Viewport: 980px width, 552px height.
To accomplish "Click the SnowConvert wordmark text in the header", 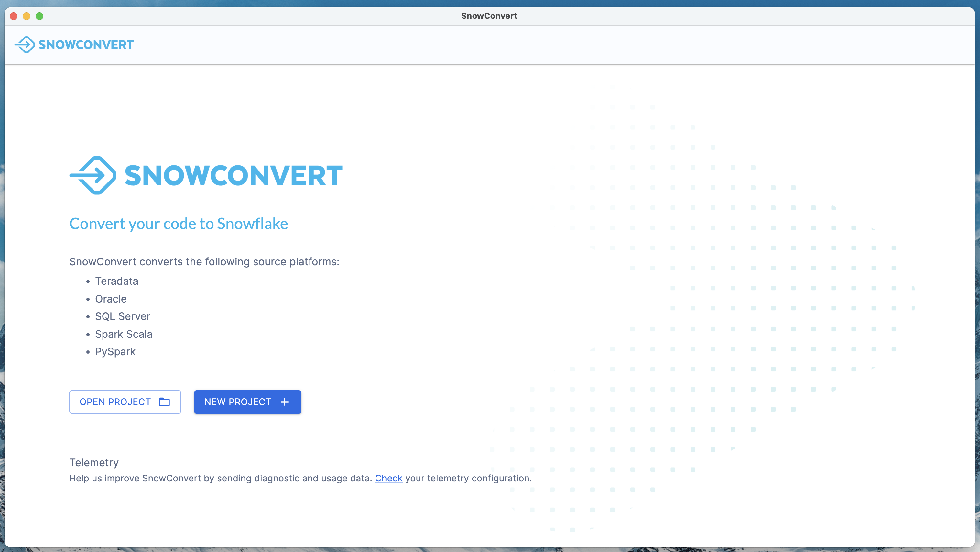I will coord(86,45).
